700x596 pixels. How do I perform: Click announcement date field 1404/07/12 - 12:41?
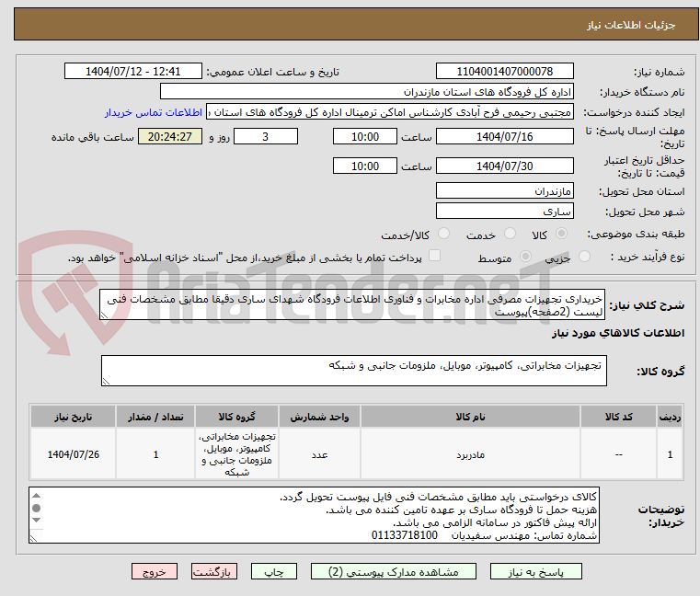133,72
